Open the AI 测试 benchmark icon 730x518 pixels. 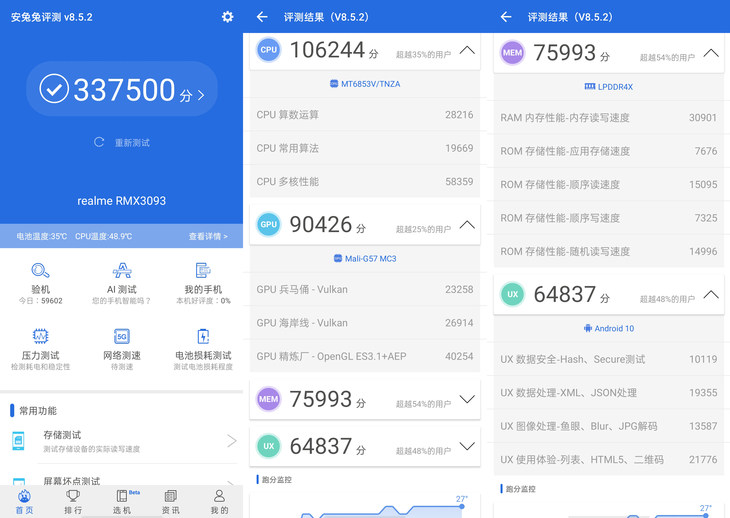122,272
